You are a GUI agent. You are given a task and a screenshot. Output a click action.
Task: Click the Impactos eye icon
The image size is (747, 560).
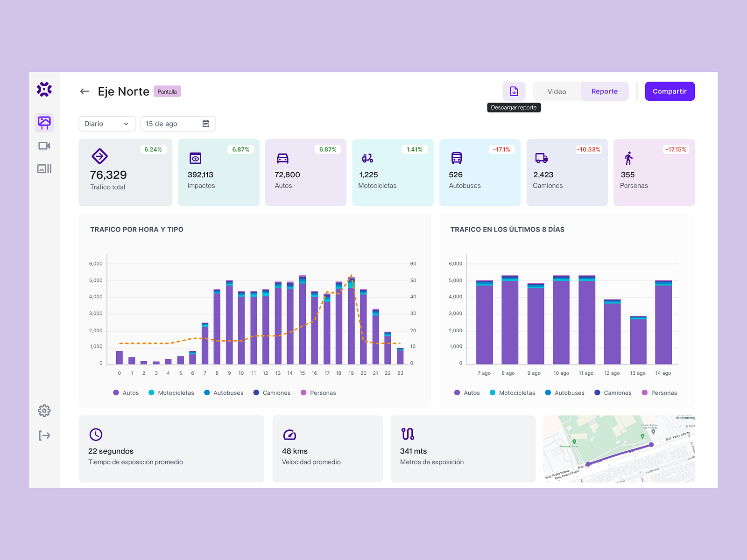(x=195, y=158)
